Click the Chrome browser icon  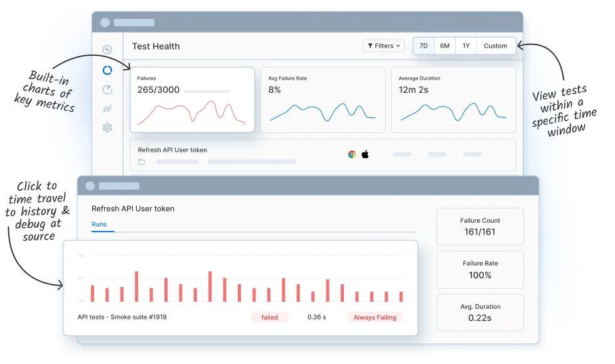[x=352, y=154]
